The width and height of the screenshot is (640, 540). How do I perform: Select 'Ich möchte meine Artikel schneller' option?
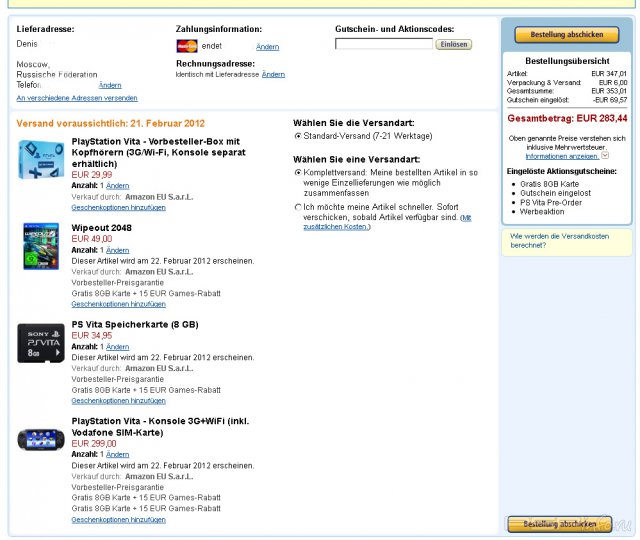(x=298, y=207)
